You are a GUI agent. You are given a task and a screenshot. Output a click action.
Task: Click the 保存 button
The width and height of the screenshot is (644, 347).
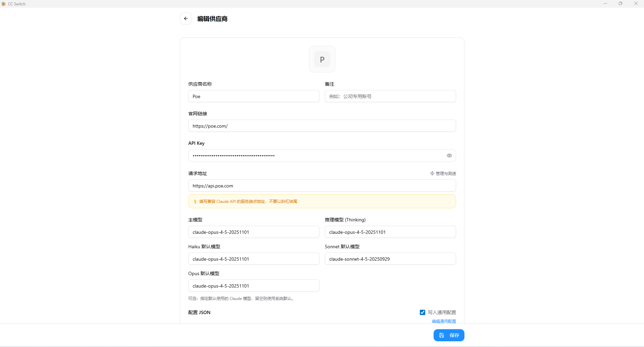pos(449,335)
